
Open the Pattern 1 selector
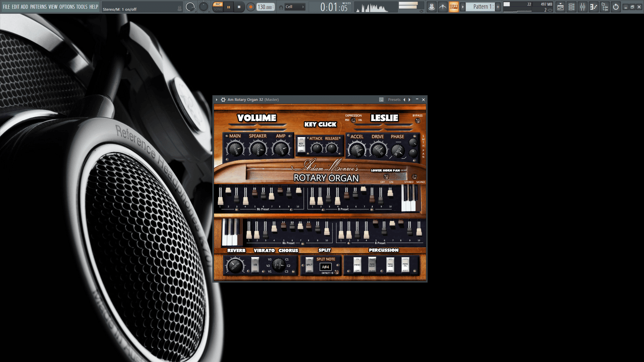(480, 7)
